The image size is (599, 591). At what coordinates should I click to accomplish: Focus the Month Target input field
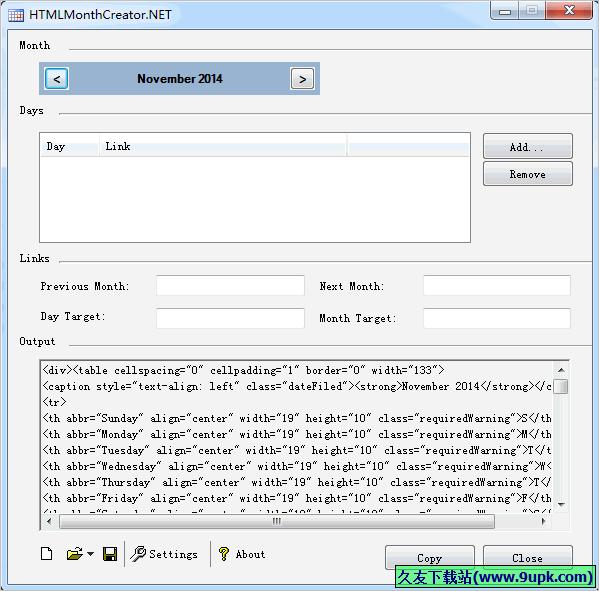click(x=497, y=318)
